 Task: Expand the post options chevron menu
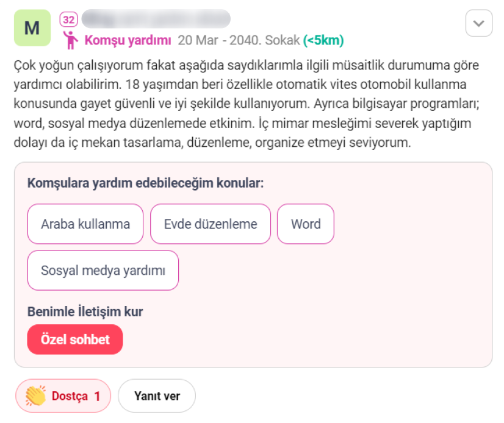478,24
